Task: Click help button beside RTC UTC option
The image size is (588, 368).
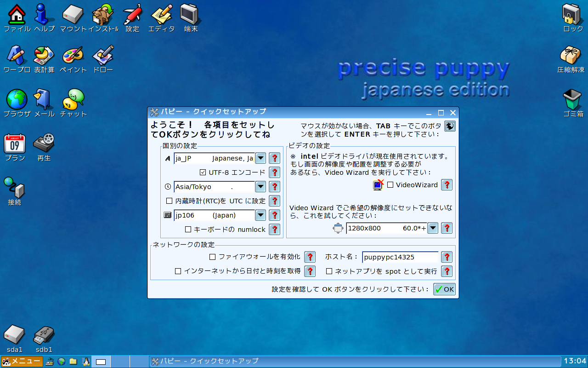Action: point(274,201)
